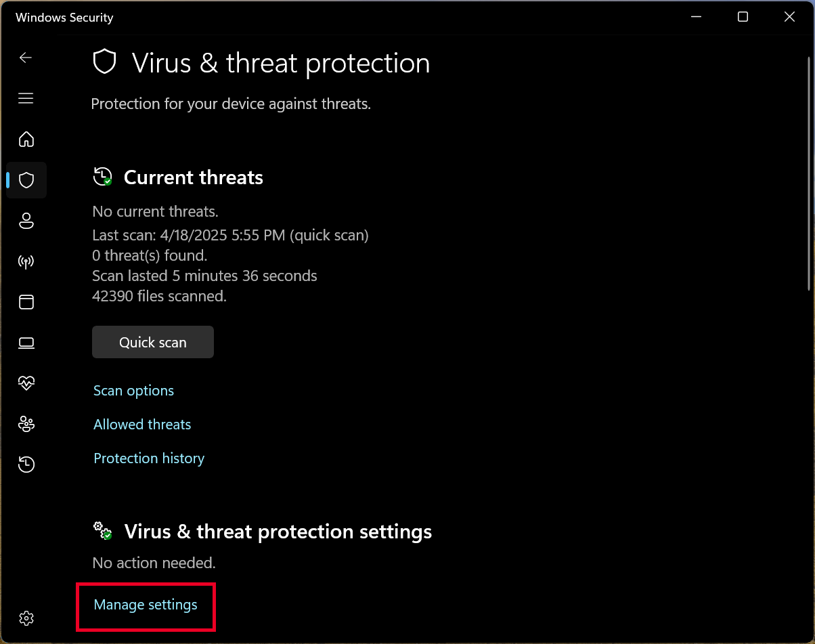Image resolution: width=815 pixels, height=644 pixels.
Task: Open Firewall & network protection icon
Action: (26, 261)
